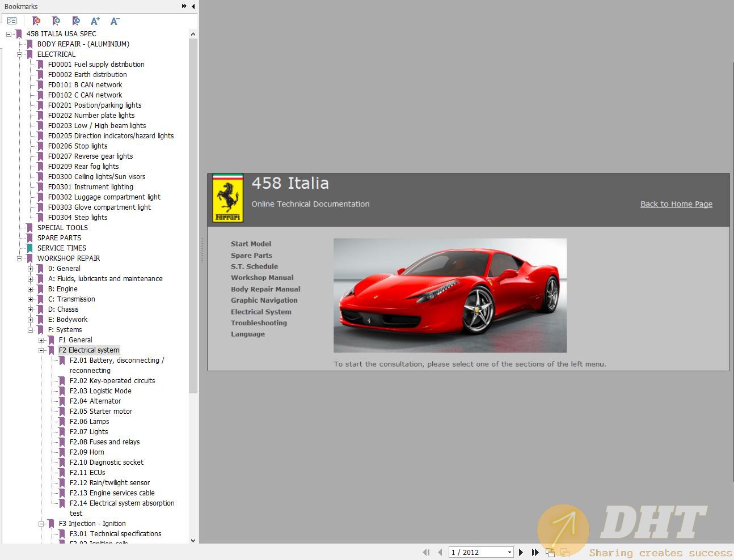Click the delete bookmark icon

point(36,21)
